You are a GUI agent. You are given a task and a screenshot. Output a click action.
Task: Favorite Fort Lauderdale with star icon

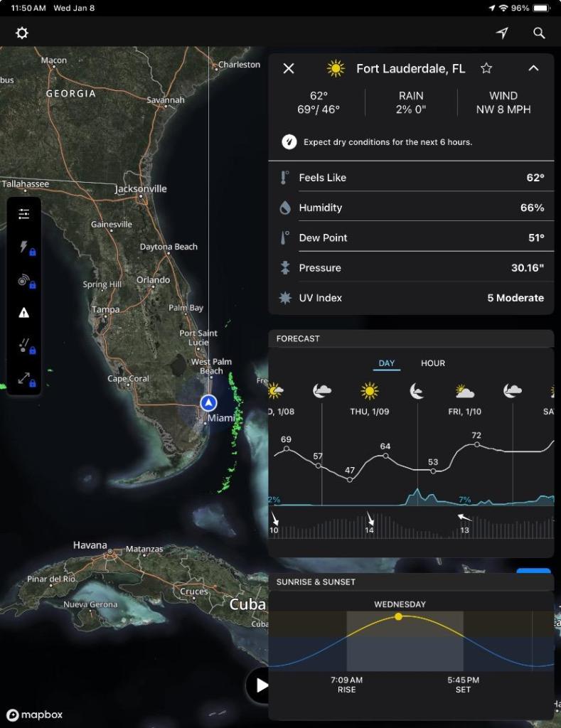tap(486, 68)
